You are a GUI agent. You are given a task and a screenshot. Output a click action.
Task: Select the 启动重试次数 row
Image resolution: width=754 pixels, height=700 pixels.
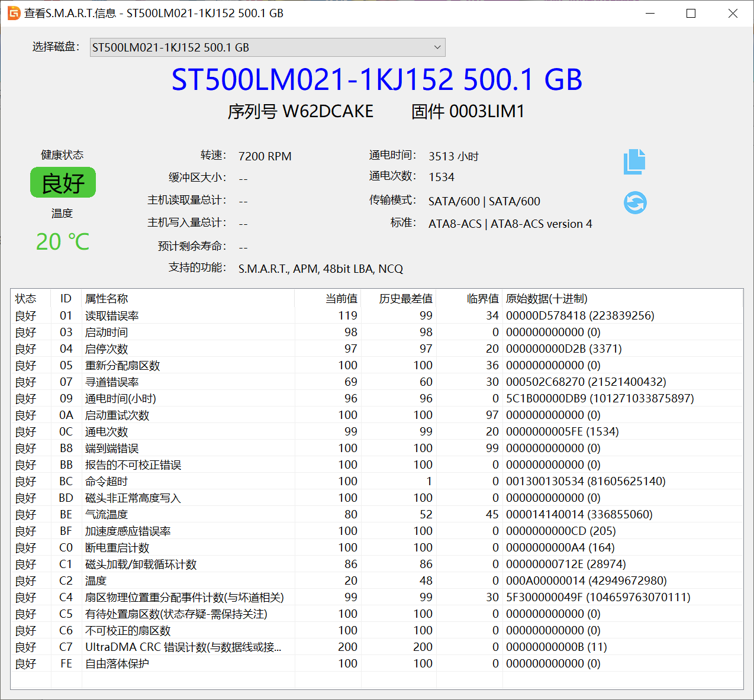pos(376,415)
